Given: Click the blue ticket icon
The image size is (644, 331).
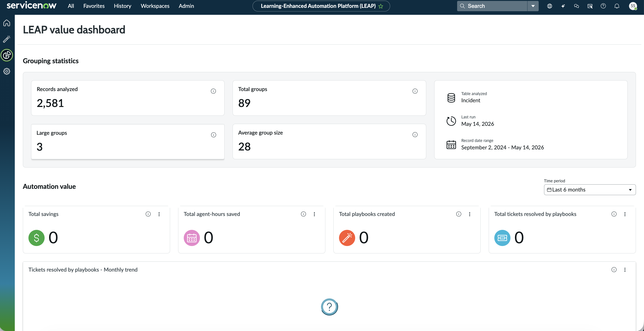Looking at the screenshot, I should click(x=502, y=238).
